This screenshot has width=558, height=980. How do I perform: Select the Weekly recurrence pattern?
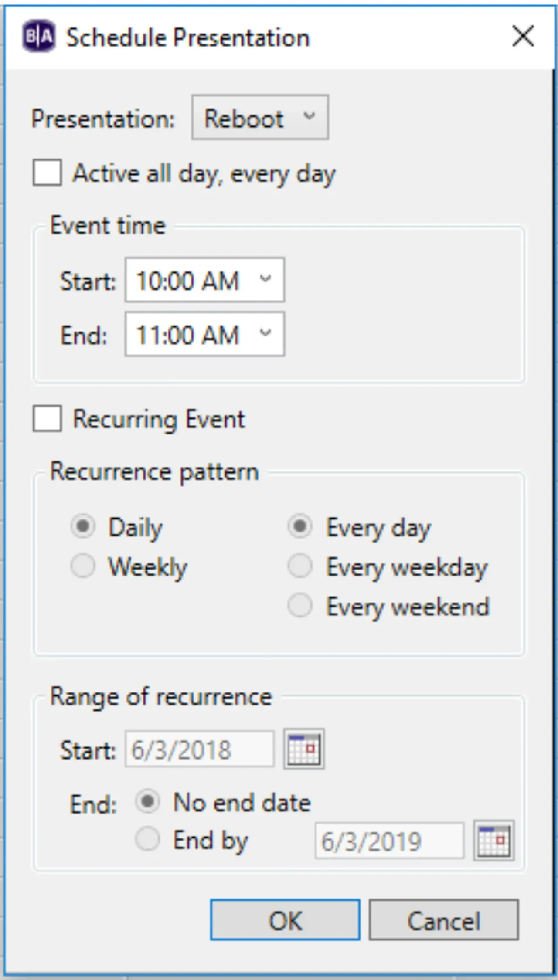[83, 566]
